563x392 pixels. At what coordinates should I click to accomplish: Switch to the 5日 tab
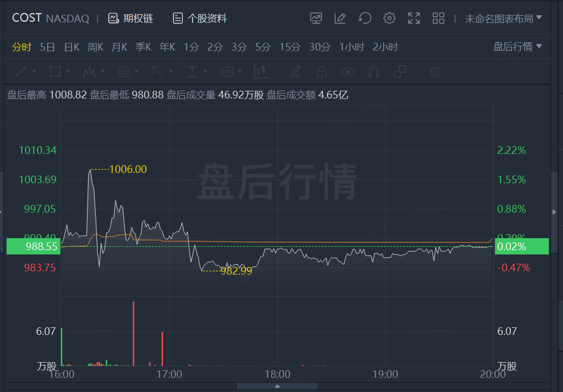[x=47, y=47]
